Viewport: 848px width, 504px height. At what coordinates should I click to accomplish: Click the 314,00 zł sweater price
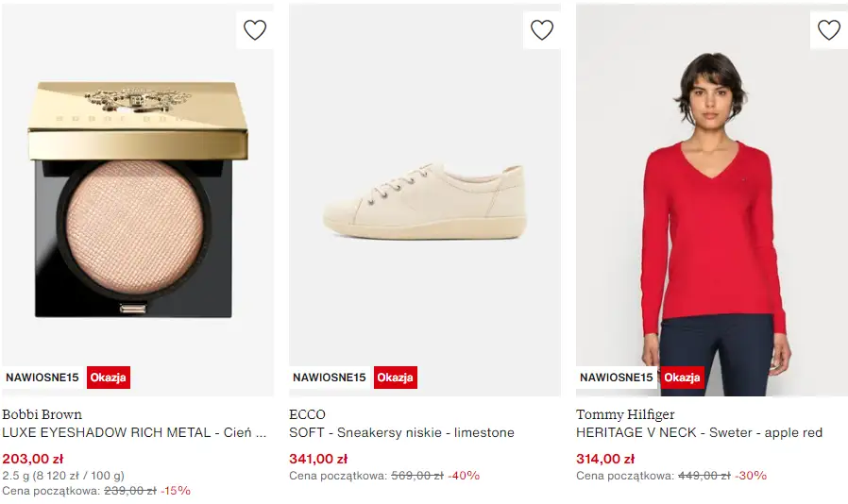605,459
